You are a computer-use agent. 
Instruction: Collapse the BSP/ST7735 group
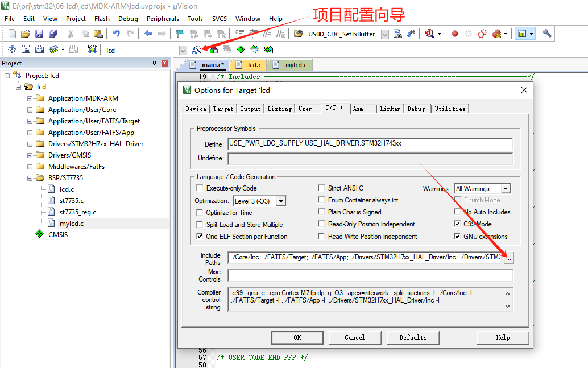[30, 178]
